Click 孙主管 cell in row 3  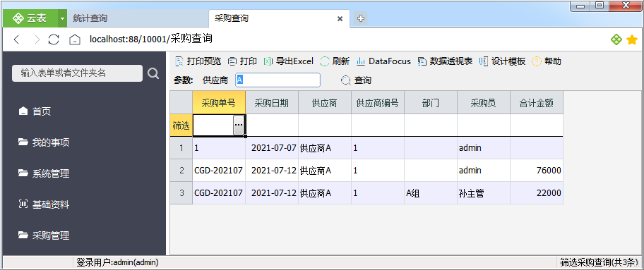tap(484, 193)
